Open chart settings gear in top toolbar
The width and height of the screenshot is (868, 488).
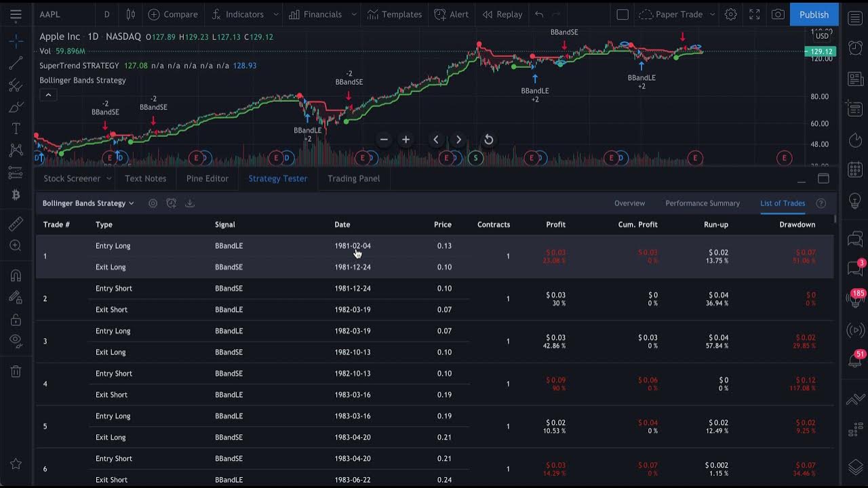730,14
